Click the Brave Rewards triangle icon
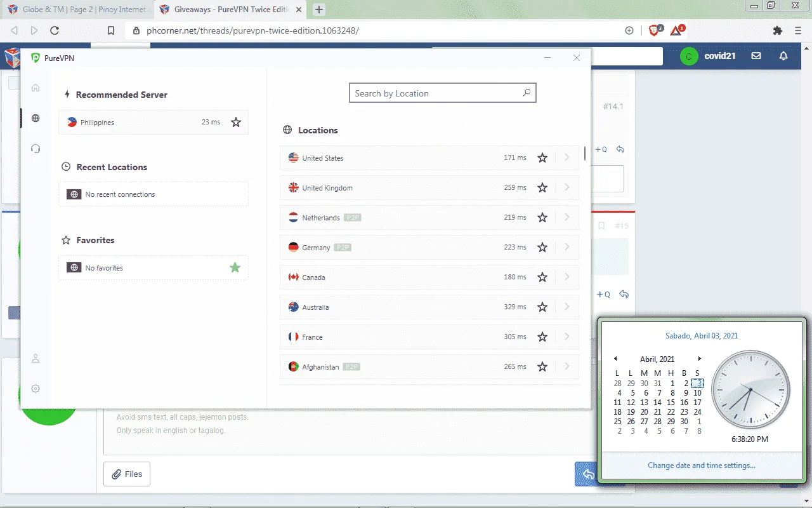812x508 pixels. (676, 30)
